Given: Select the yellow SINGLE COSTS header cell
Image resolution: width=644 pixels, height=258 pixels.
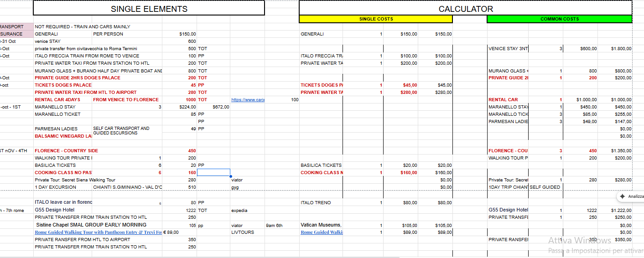Looking at the screenshot, I should (376, 19).
